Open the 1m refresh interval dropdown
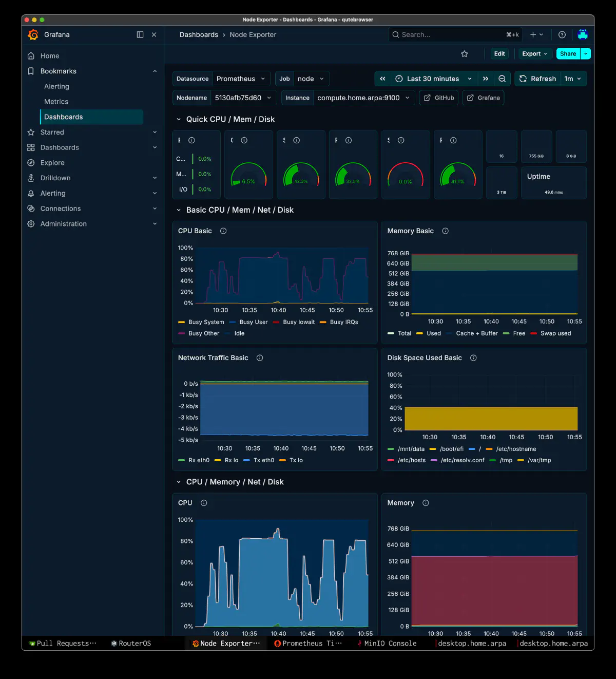This screenshot has height=679, width=616. [573, 79]
